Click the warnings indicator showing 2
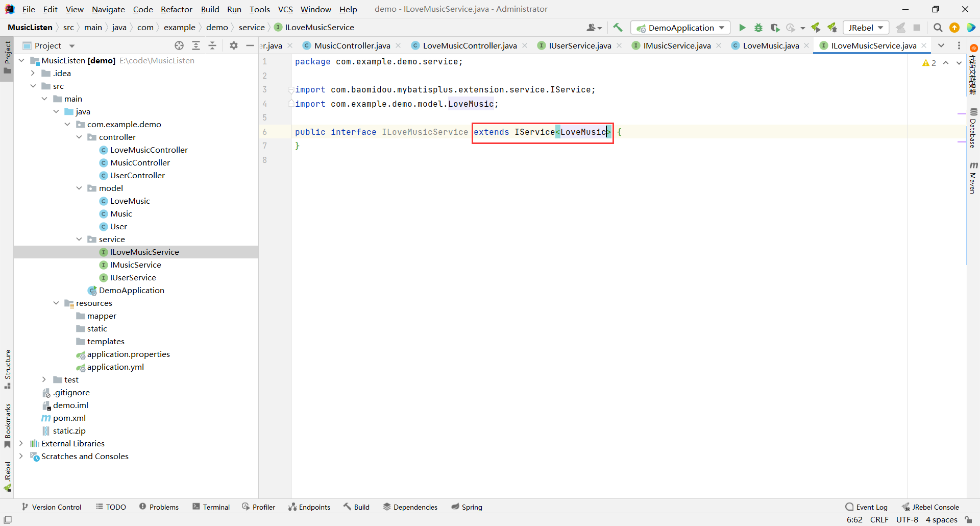Screen dimensions: 980x526 (x=929, y=63)
